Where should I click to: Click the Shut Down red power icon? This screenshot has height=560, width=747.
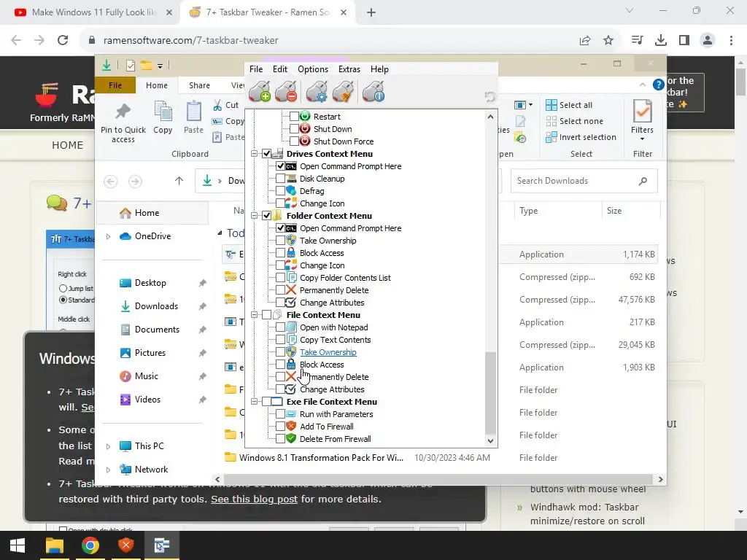pyautogui.click(x=306, y=128)
